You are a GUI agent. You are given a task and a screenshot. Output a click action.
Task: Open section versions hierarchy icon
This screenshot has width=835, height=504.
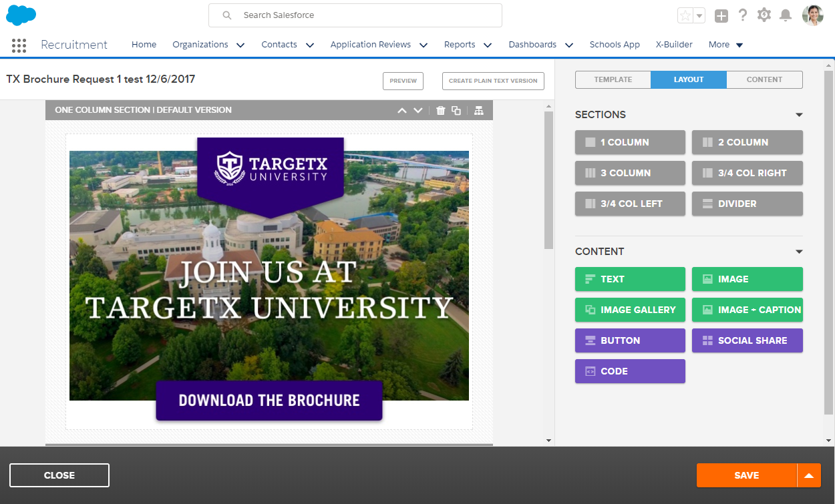click(x=479, y=110)
